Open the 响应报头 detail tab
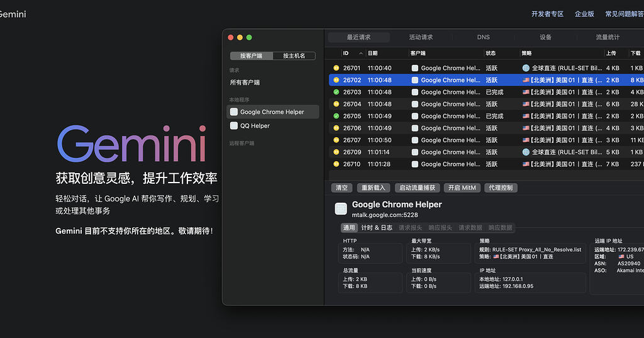This screenshot has width=644, height=338. point(440,228)
